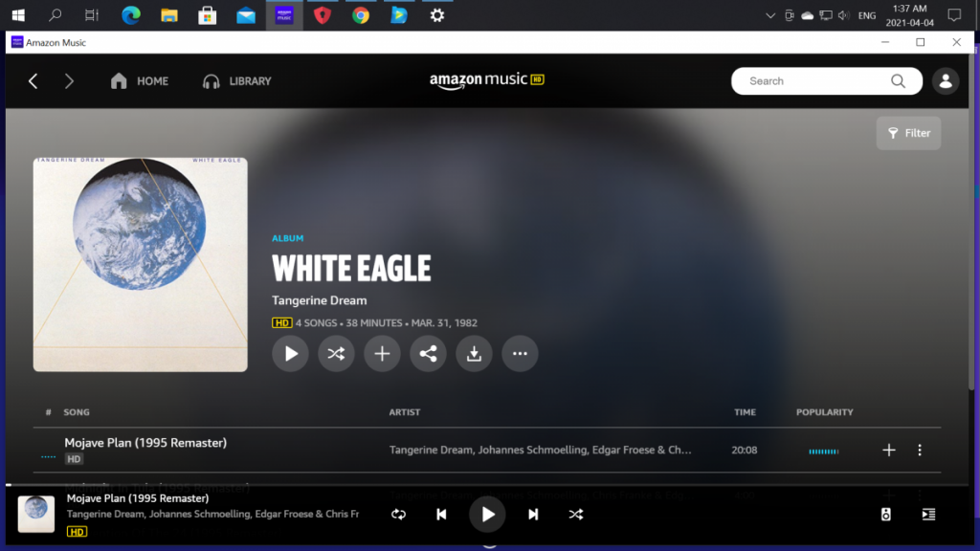Open the album's more options menu
Viewport: 980px width, 551px height.
(x=520, y=354)
